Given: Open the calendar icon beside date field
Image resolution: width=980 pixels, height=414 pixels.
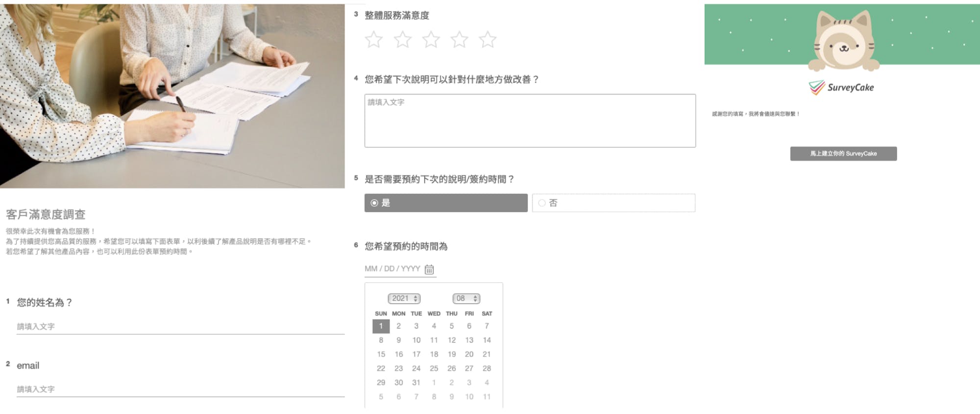Looking at the screenshot, I should click(429, 269).
